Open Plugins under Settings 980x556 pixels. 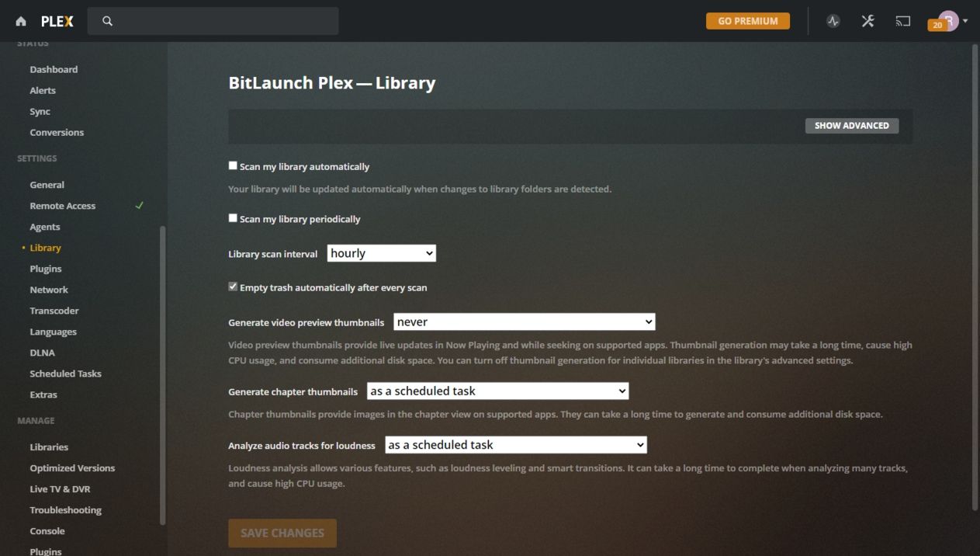46,269
